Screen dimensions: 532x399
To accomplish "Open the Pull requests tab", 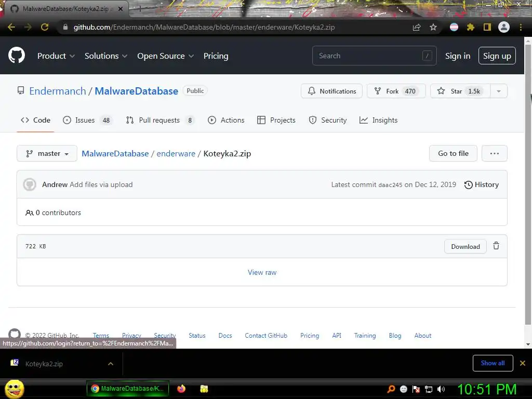I will pos(160,120).
